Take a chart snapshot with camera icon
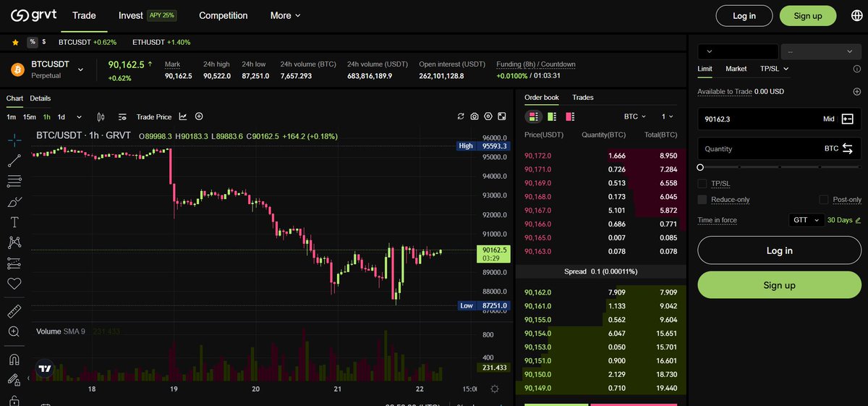This screenshot has height=406, width=868. click(x=475, y=117)
